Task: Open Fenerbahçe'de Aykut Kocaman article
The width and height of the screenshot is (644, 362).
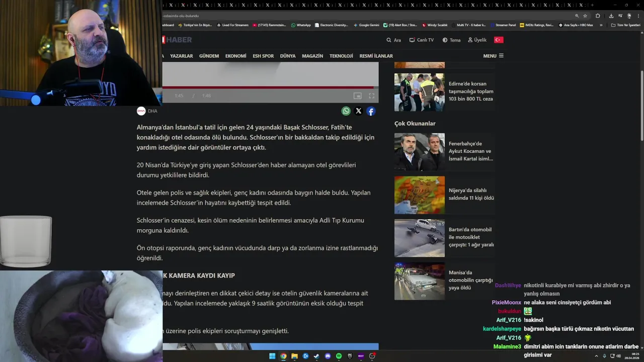Action: [471, 151]
